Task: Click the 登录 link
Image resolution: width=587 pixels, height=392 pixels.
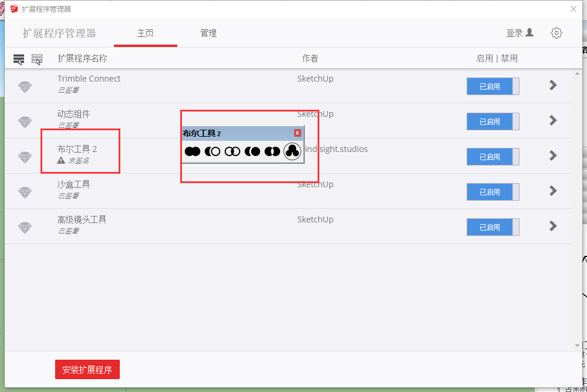Action: [x=514, y=33]
